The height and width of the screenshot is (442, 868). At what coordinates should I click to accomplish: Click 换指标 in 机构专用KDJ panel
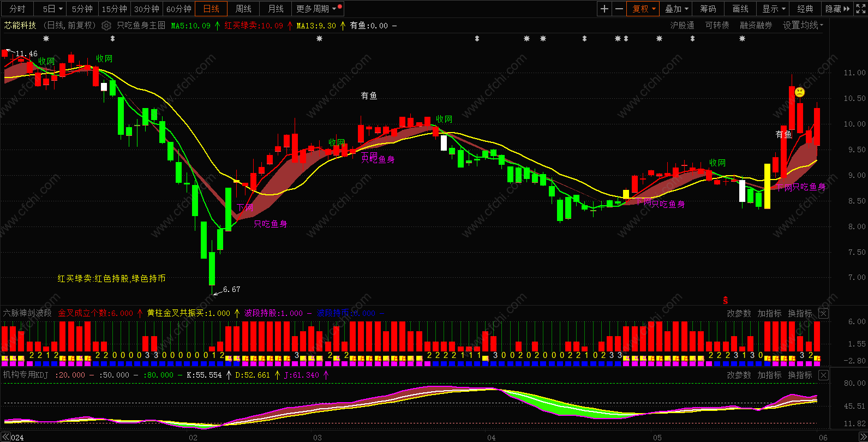800,375
